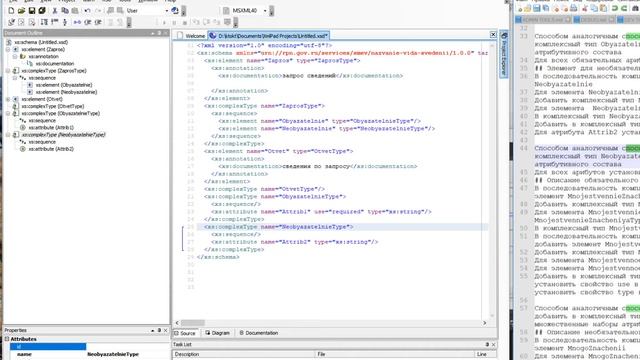Cut selection in right text editor window
640x360 pixels.
tap(585, 9)
